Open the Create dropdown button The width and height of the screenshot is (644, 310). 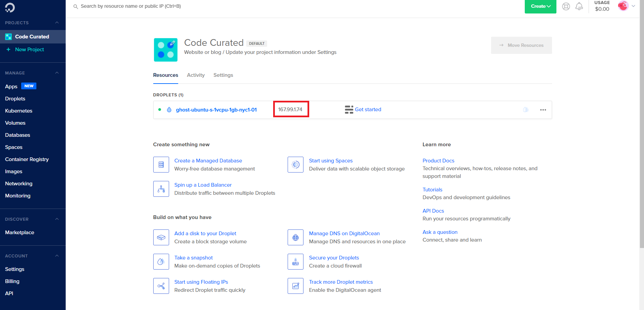pos(540,6)
